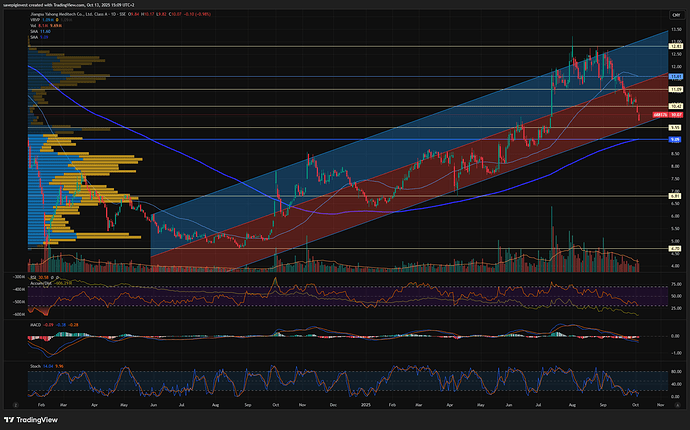Select the Vol indicator legend

36,27
